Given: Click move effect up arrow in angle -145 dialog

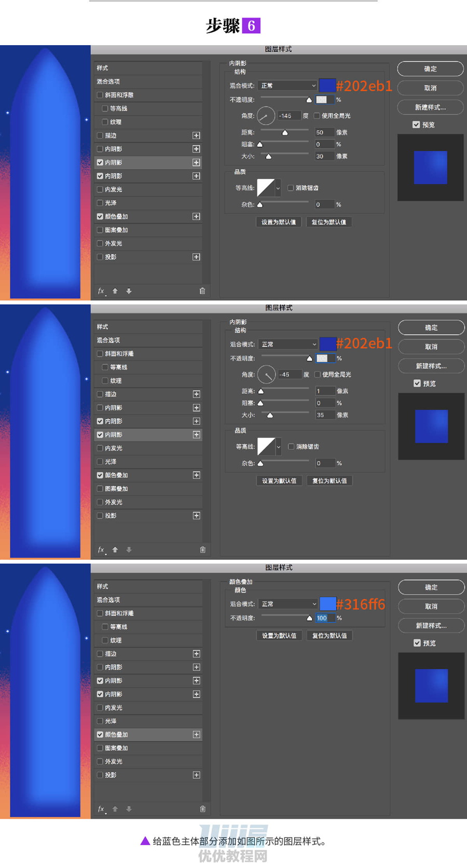Looking at the screenshot, I should [115, 291].
